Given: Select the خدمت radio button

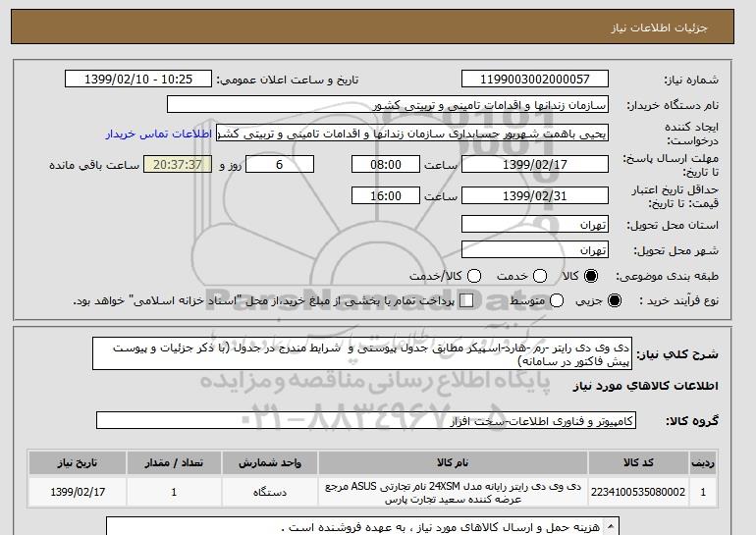Looking at the screenshot, I should point(540,276).
